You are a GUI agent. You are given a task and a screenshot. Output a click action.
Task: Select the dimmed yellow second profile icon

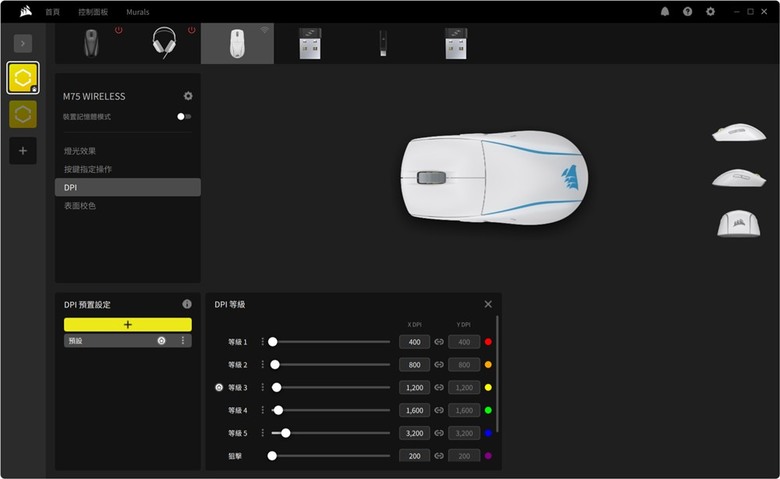click(23, 114)
